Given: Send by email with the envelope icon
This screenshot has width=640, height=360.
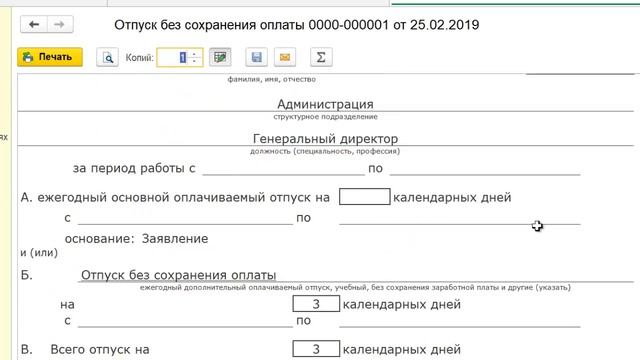Looking at the screenshot, I should tap(285, 57).
